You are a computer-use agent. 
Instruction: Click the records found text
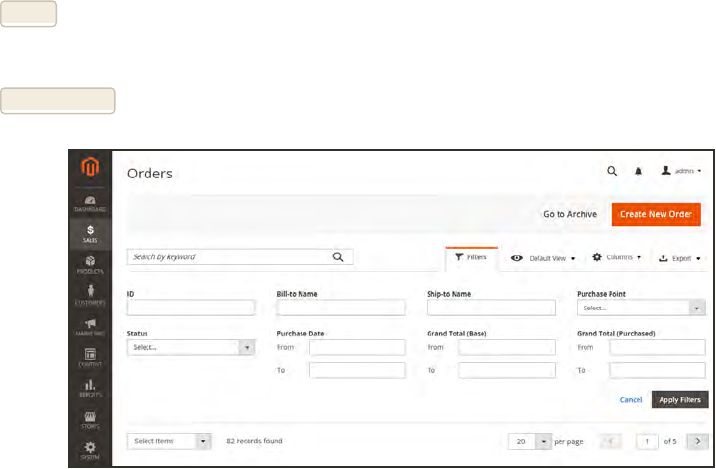pos(254,441)
